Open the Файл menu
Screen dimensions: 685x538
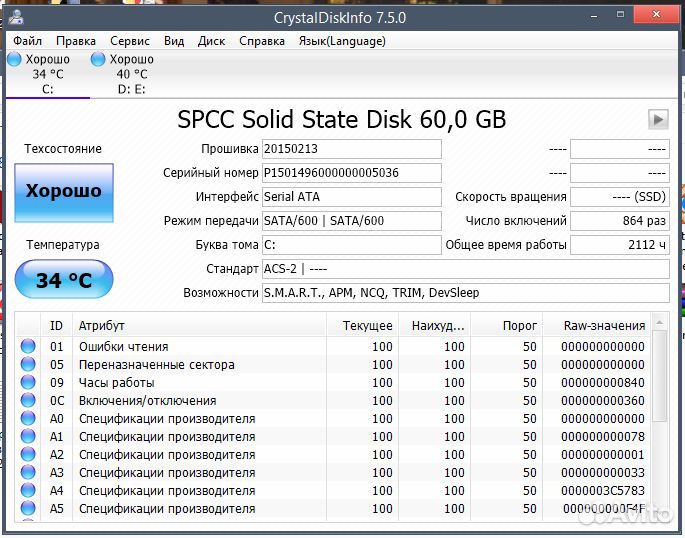[x=28, y=41]
